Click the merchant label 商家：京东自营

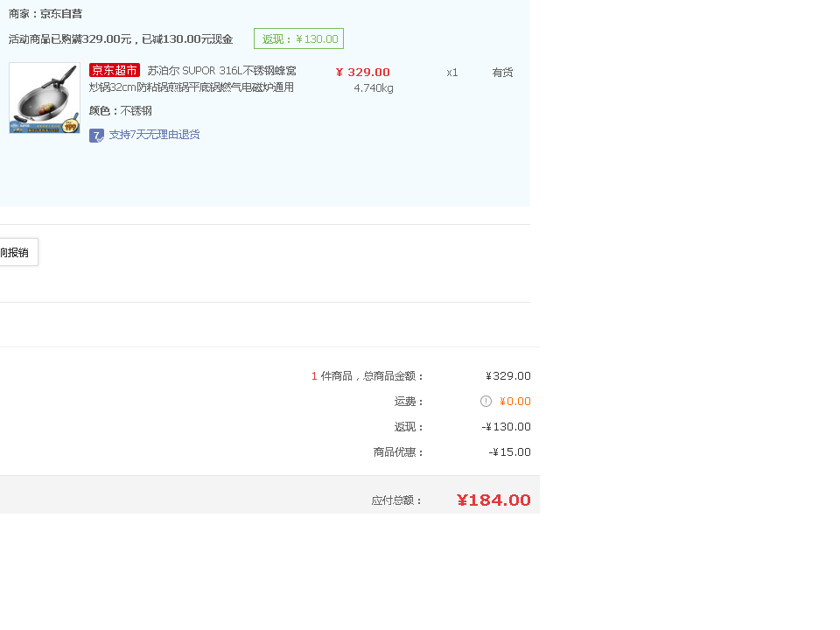pyautogui.click(x=45, y=14)
